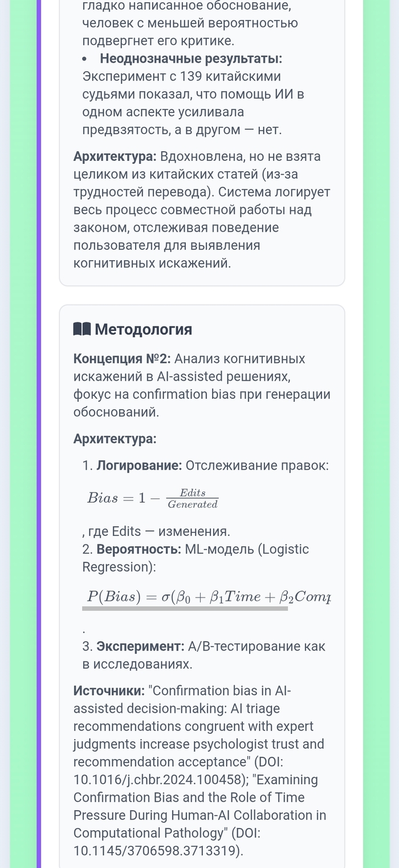Click the purple vertical bar on the left
This screenshot has width=399, height=868.
[x=39, y=434]
